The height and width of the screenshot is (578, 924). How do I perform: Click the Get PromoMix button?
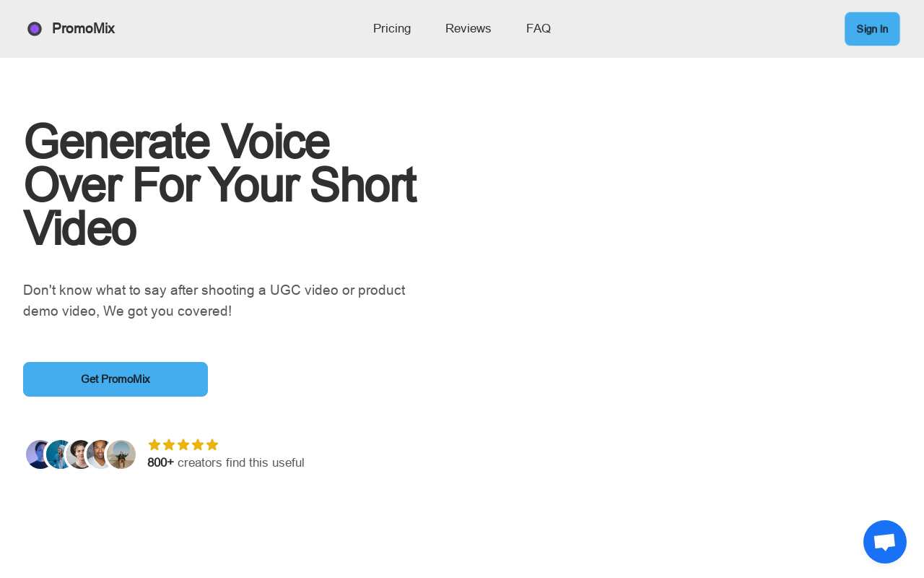[x=115, y=379]
